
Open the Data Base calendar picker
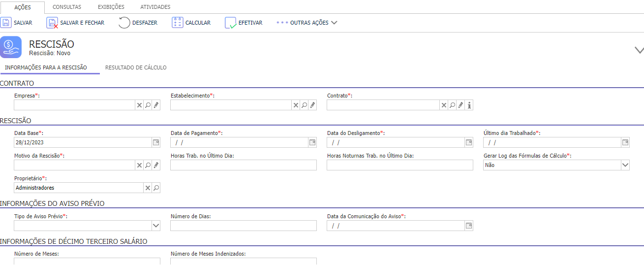coord(156,142)
